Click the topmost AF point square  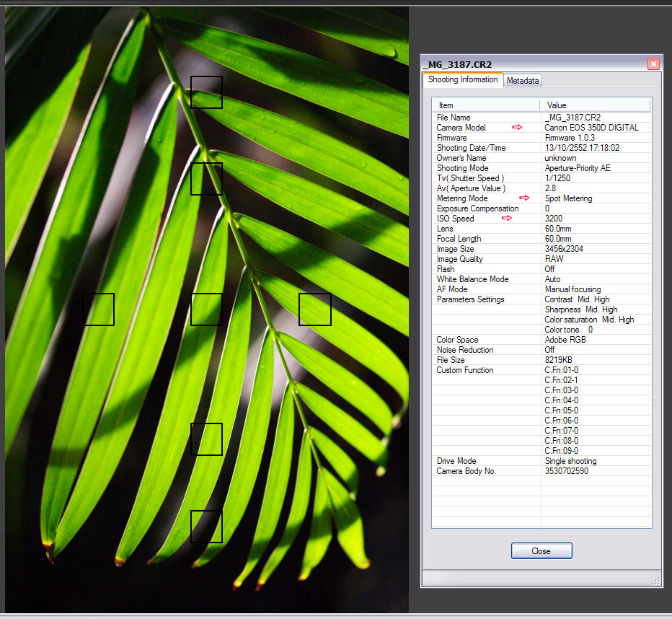[x=206, y=92]
